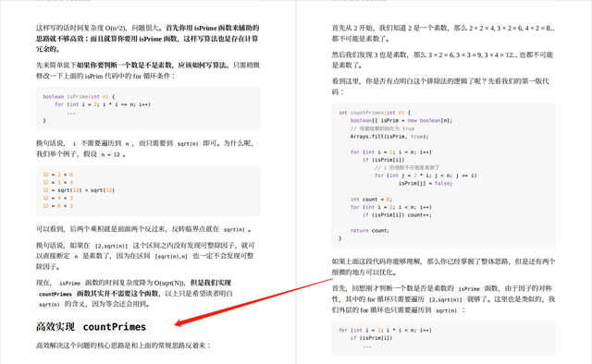Viewport: 592px width, 364px height.
Task: Click the comment "// i 的倍数不可能是素数了"
Action: tap(407, 167)
